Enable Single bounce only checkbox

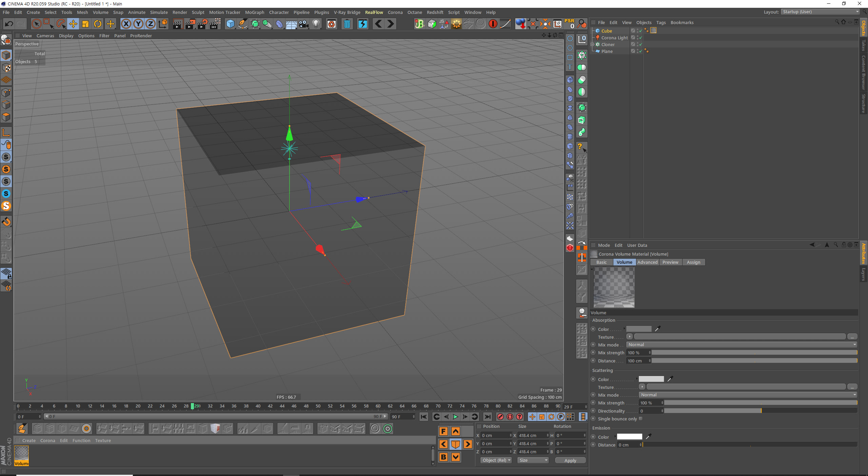[640, 418]
